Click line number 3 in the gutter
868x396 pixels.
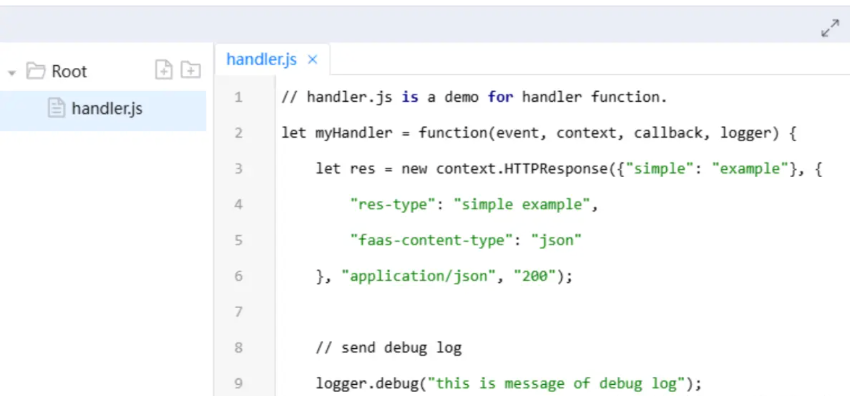pyautogui.click(x=238, y=169)
